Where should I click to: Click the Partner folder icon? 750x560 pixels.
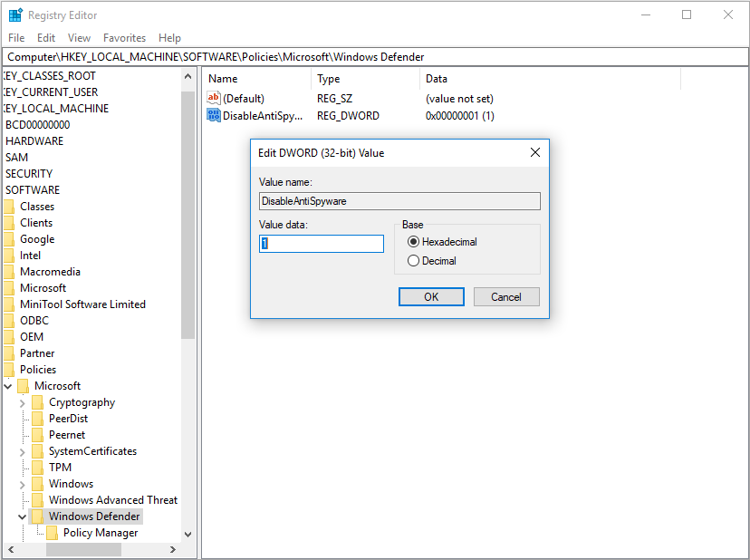[9, 353]
